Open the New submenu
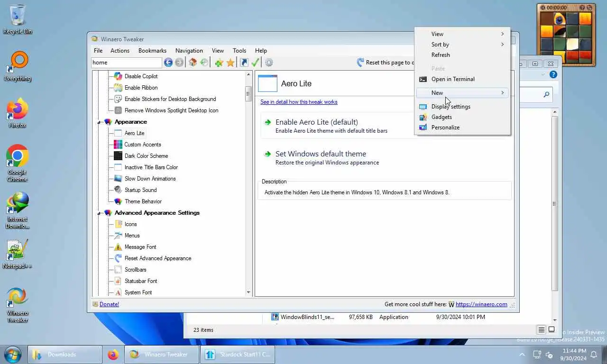 [462, 93]
